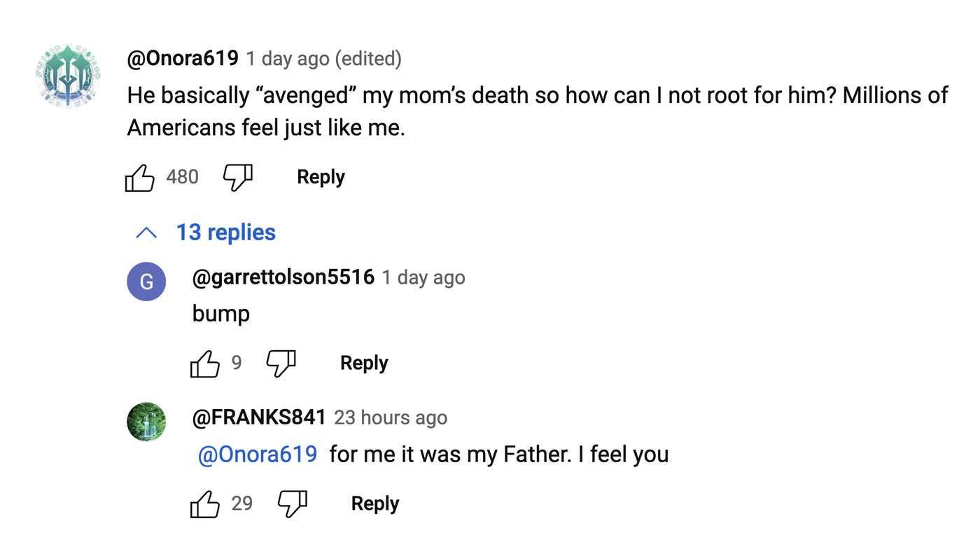The image size is (980, 542).
Task: Open garrettolson5516's purple G avatar
Action: click(146, 282)
